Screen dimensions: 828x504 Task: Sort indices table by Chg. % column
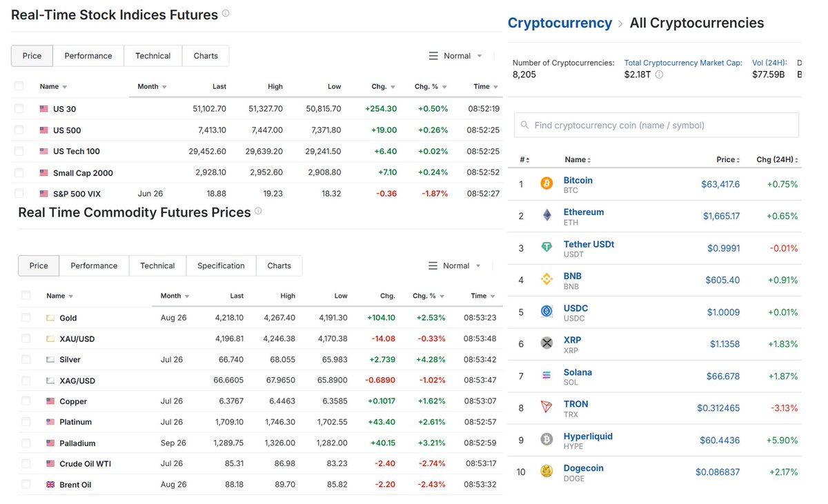[431, 87]
